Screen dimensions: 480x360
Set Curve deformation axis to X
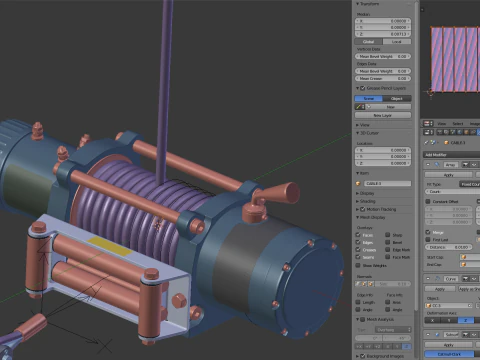point(432,320)
